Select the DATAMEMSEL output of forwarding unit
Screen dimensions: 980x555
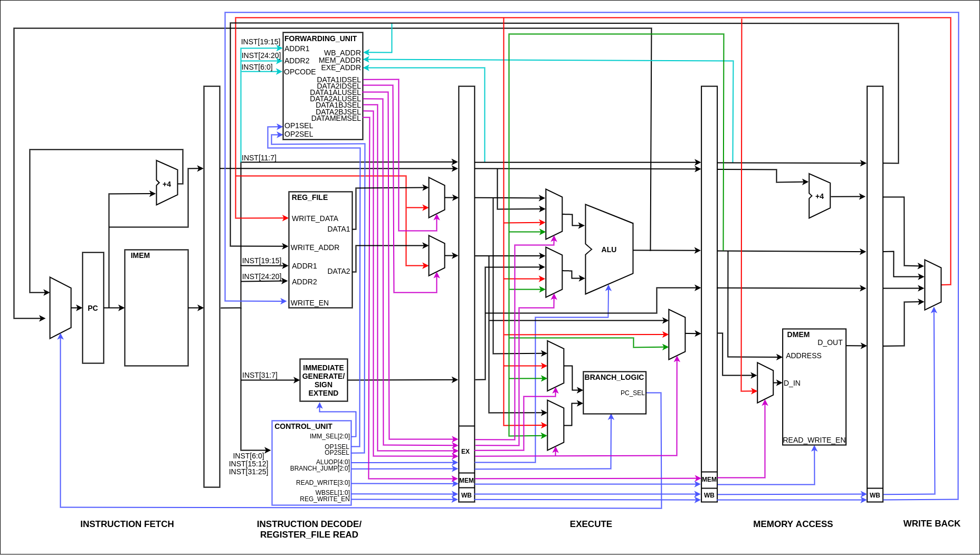coord(336,118)
